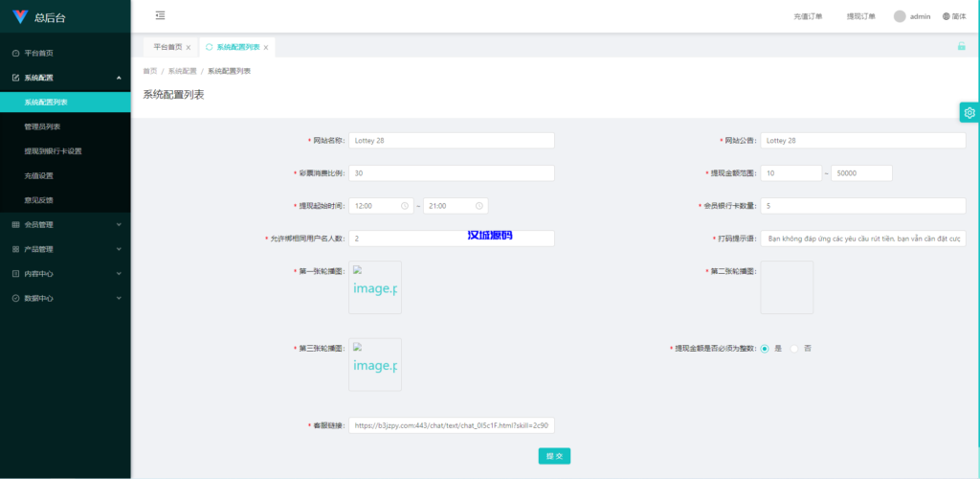Select 是 radio for integer withdrawal amount
Viewport: 980px width, 479px height.
pyautogui.click(x=765, y=349)
